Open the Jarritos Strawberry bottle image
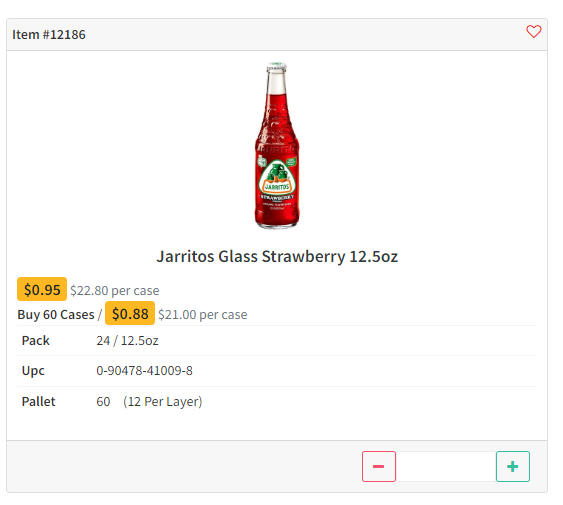 pyautogui.click(x=277, y=145)
